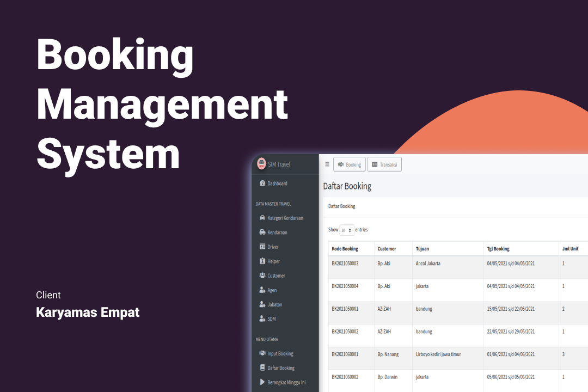Select the BK2021050003 booking row
This screenshot has height=392, width=588.
[345, 264]
